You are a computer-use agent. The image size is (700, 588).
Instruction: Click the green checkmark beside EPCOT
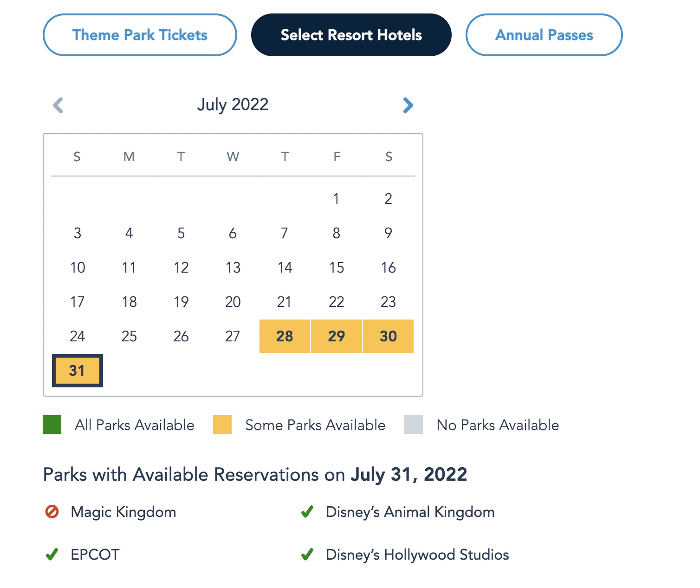click(x=52, y=555)
